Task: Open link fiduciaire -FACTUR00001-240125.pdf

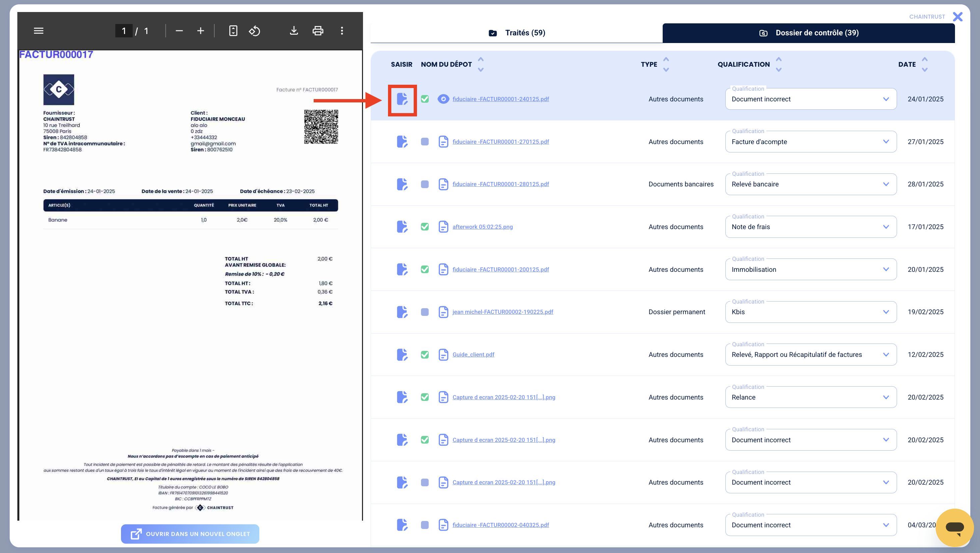Action: (x=501, y=99)
